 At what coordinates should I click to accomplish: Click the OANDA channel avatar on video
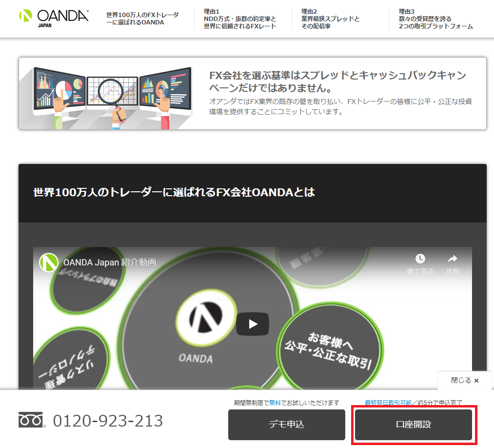coord(48,262)
